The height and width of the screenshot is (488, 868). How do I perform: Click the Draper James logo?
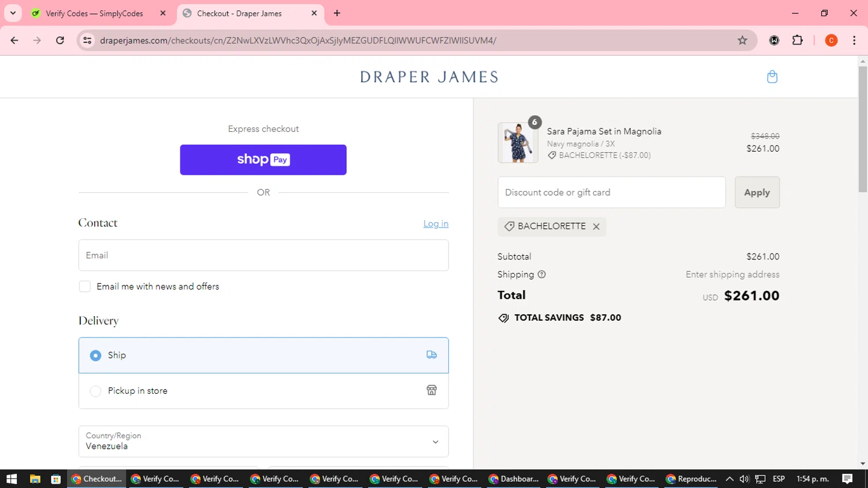point(429,77)
